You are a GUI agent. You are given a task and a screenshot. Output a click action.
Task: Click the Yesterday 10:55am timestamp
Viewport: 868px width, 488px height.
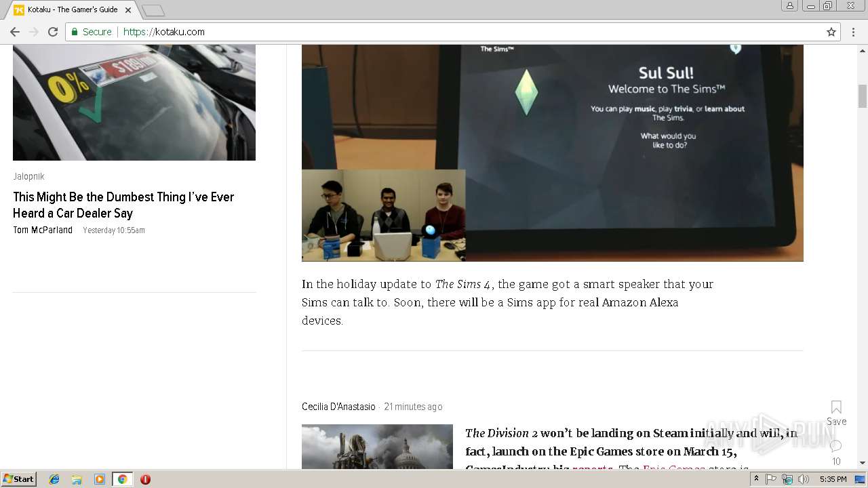point(114,230)
